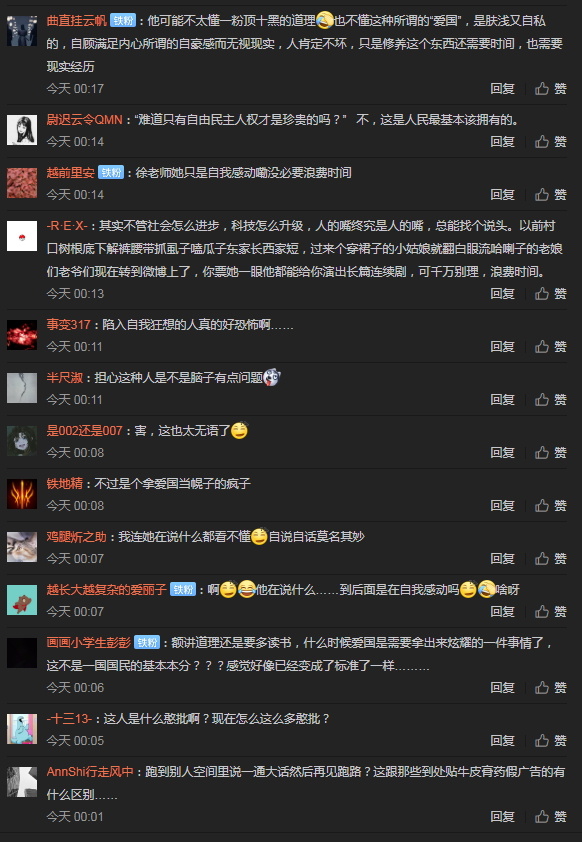Open the -R·E·X- user profile link
582x842 pixels.
(67, 226)
